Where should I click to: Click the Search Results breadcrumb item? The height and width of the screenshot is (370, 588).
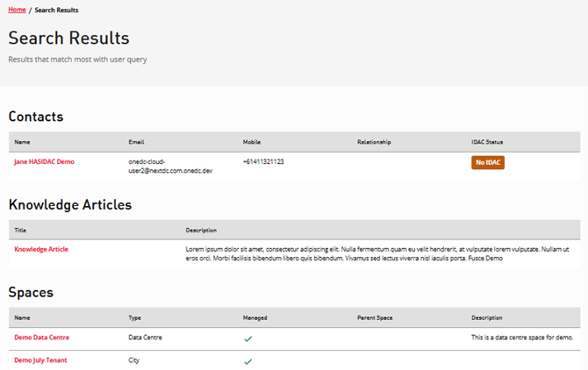click(56, 10)
